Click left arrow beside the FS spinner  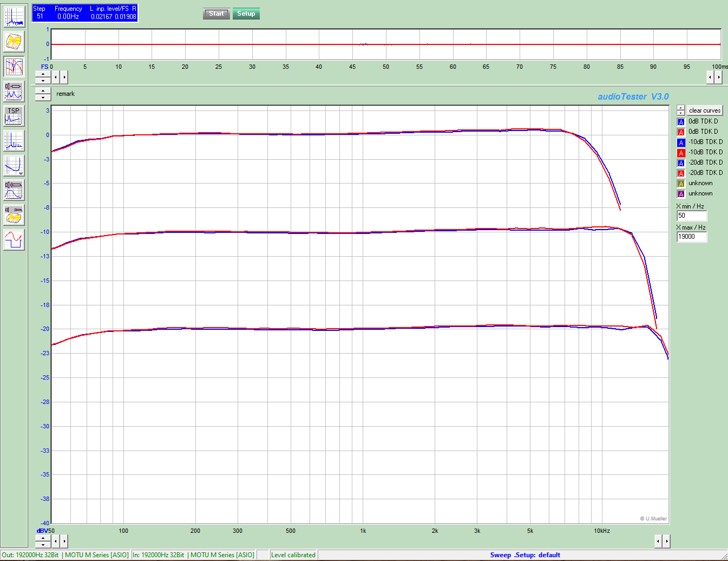56,77
